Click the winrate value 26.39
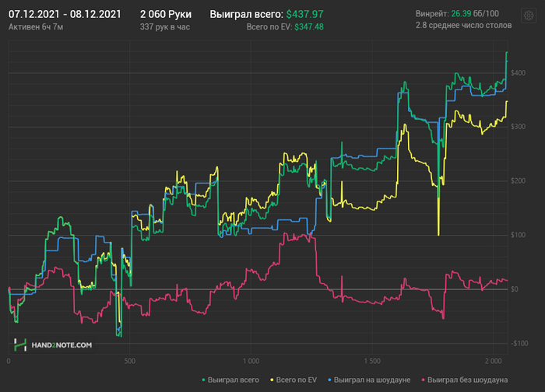The height and width of the screenshot is (392, 545). click(x=461, y=14)
